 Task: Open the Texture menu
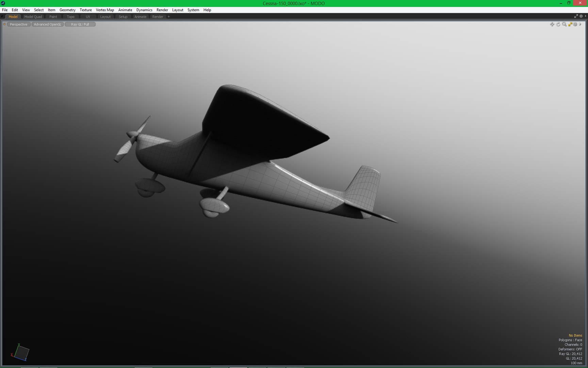click(x=86, y=10)
